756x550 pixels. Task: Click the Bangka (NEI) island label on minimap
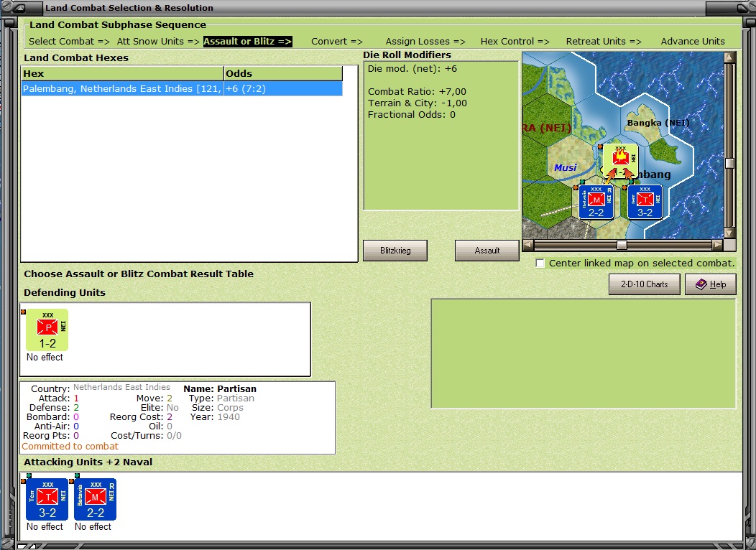[x=658, y=123]
